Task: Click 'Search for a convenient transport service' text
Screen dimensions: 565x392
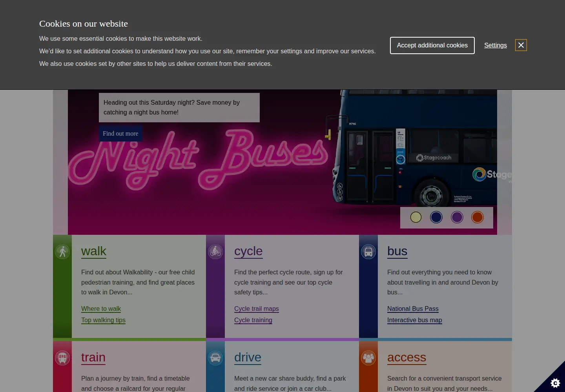Action: [444, 383]
